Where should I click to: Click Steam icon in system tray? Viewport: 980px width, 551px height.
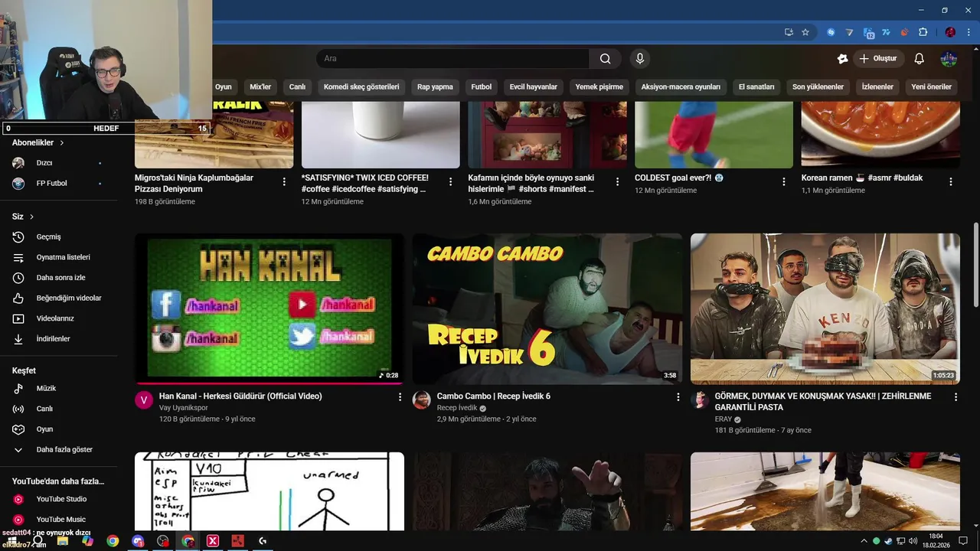(888, 541)
